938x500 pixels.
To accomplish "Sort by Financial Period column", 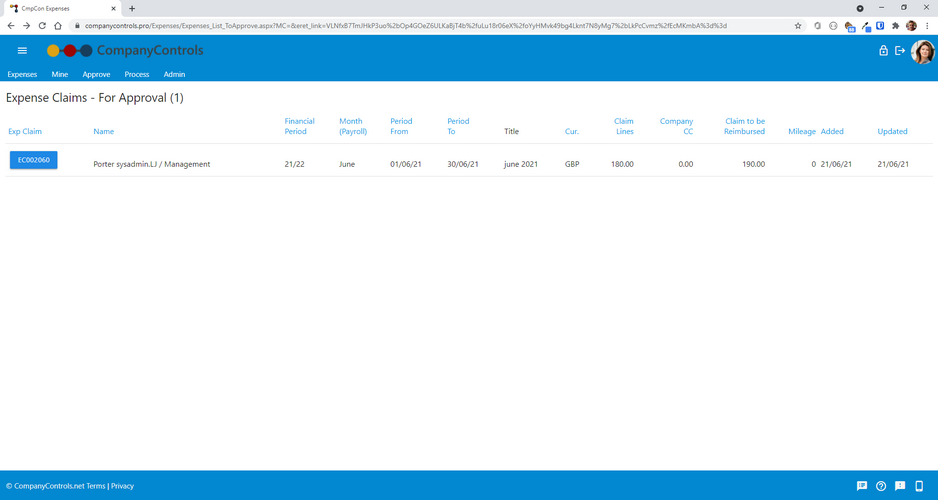I will click(300, 126).
